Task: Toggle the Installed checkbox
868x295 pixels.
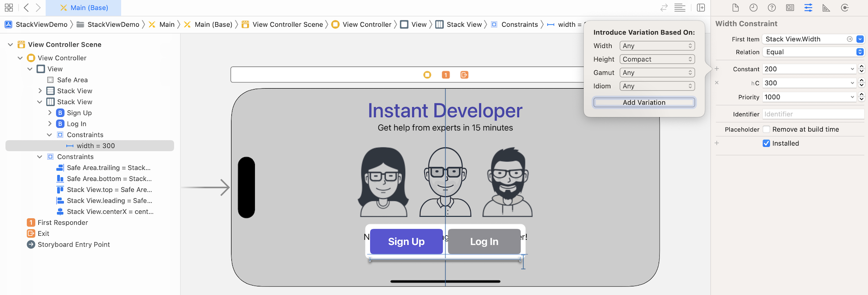Action: click(x=766, y=143)
